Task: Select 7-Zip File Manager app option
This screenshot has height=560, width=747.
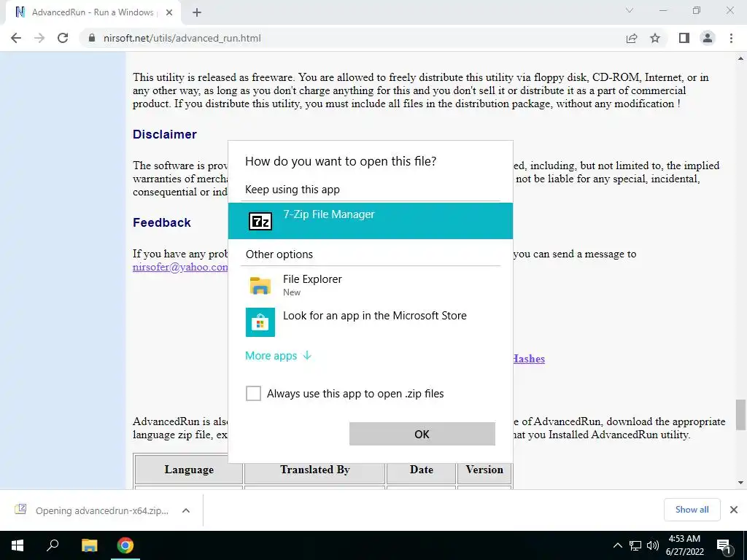Action: click(370, 221)
